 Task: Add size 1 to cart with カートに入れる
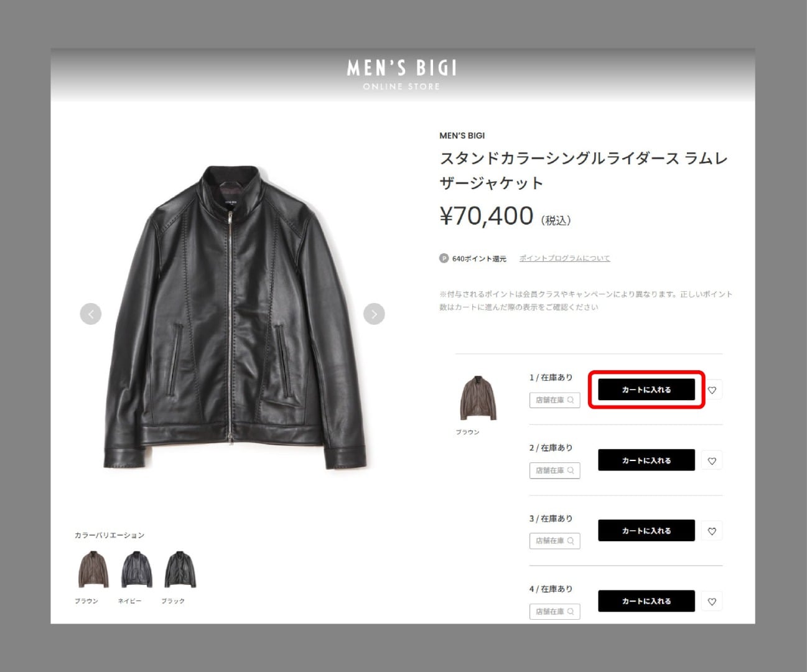tap(646, 390)
